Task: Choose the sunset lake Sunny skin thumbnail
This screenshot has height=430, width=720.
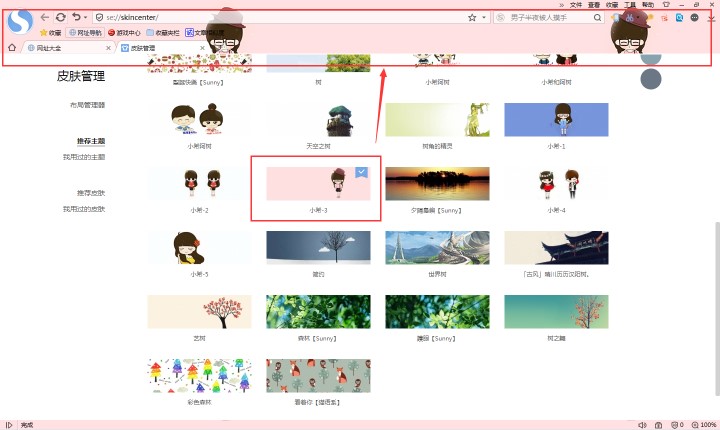Action: pos(437,184)
